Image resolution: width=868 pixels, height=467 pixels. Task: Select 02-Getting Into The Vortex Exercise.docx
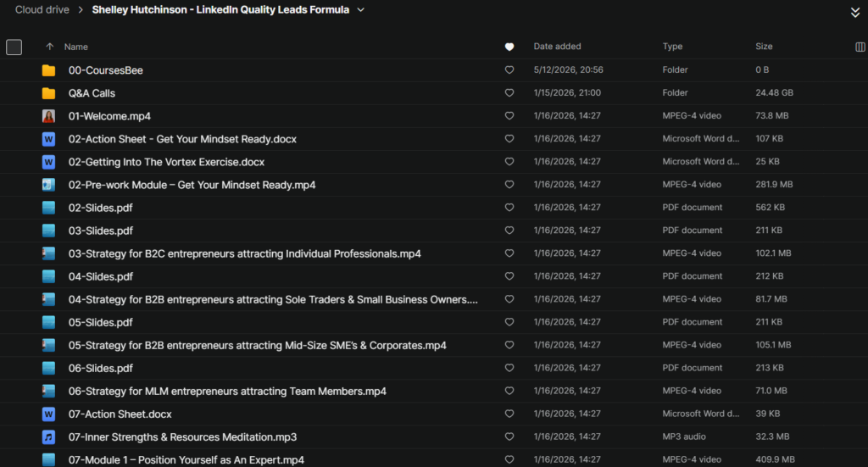coord(167,162)
